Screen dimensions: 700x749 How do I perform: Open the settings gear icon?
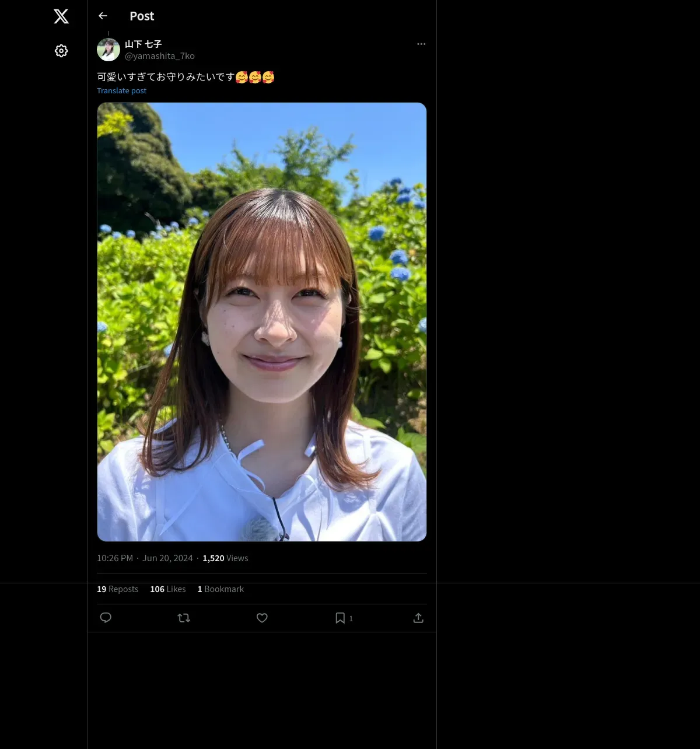(61, 51)
